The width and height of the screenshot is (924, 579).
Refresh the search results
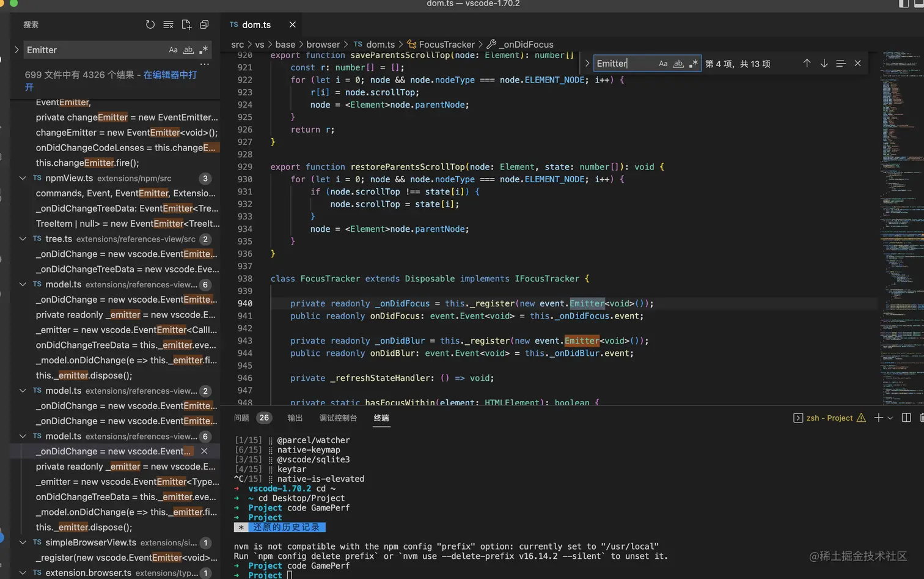tap(150, 24)
